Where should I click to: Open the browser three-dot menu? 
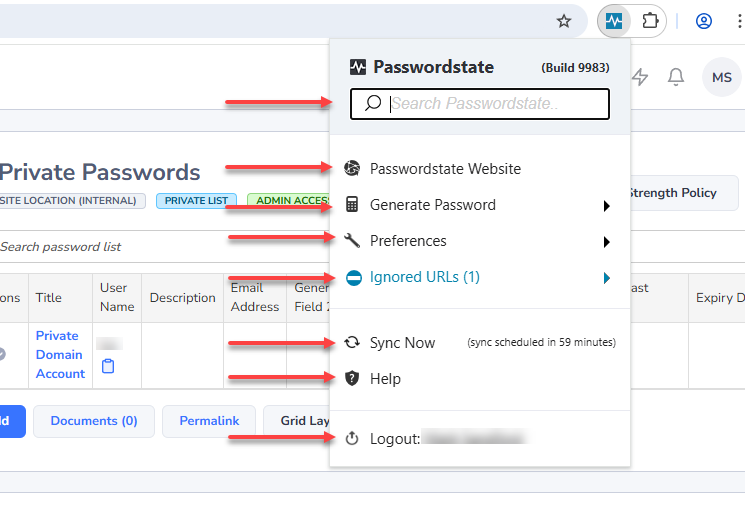(739, 21)
